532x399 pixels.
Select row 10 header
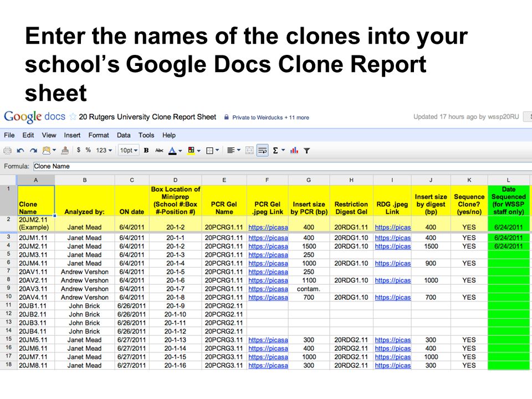(8, 297)
